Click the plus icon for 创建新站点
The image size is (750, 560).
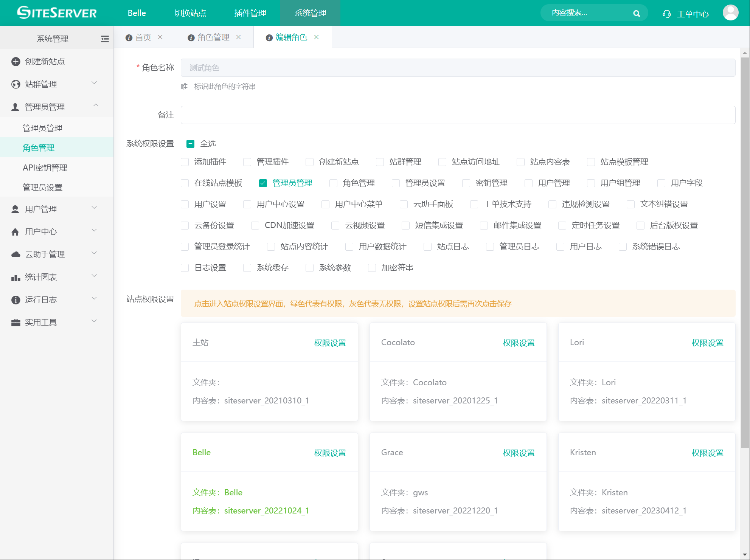click(x=16, y=62)
